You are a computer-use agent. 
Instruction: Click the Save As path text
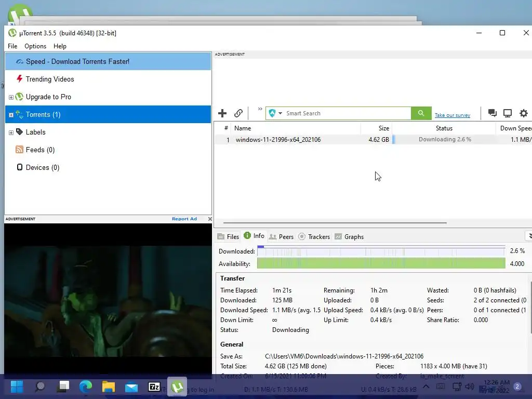(x=344, y=356)
